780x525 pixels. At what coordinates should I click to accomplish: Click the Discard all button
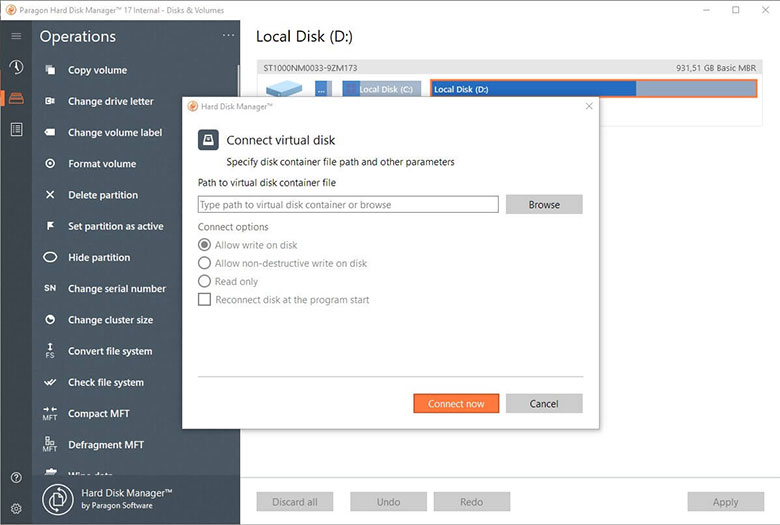pos(294,502)
